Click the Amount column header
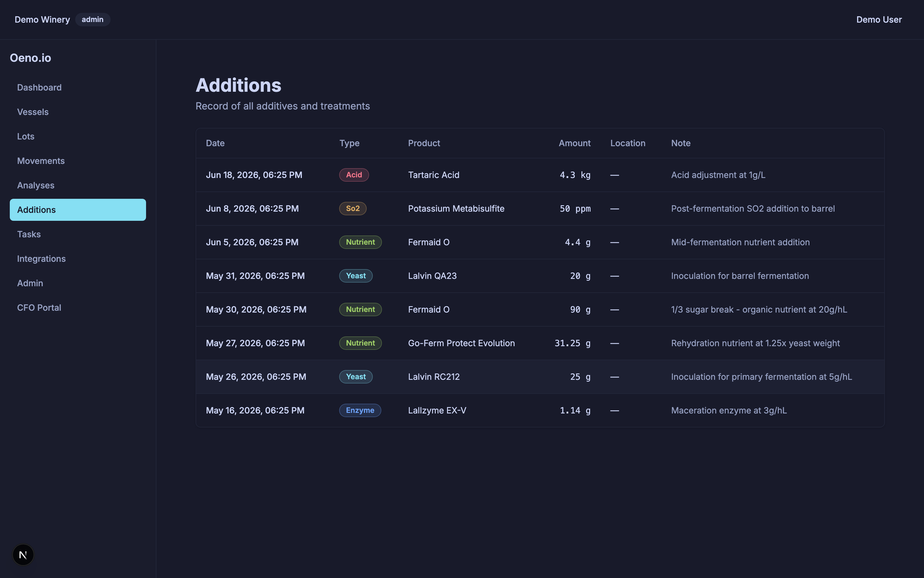The width and height of the screenshot is (924, 578). (x=574, y=143)
